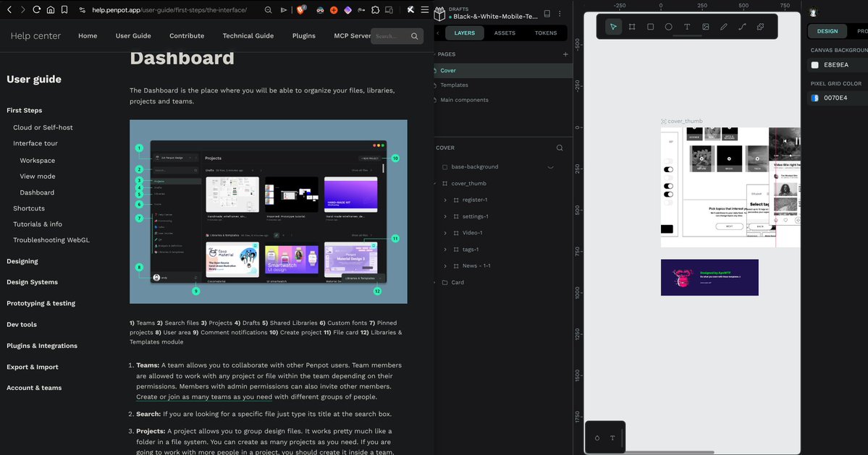Select the cover_thumb layer
This screenshot has height=455, width=868.
pos(468,184)
